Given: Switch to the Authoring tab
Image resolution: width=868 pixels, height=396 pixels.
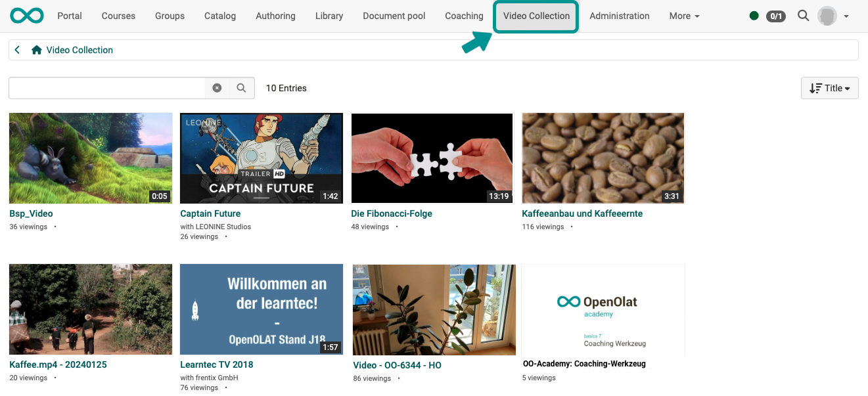Looking at the screenshot, I should click(275, 16).
